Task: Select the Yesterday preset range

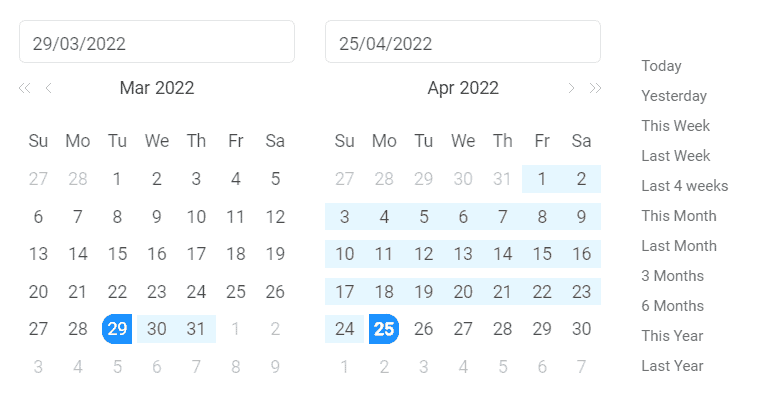Action: [674, 96]
